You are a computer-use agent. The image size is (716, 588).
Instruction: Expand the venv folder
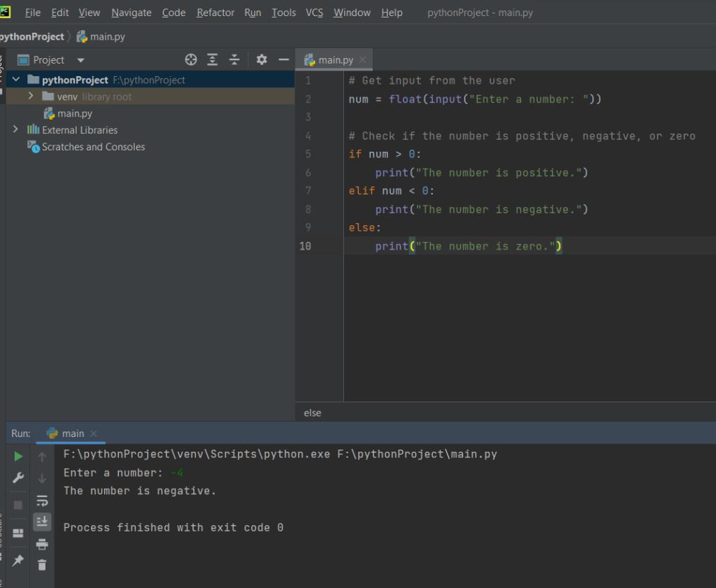point(31,96)
